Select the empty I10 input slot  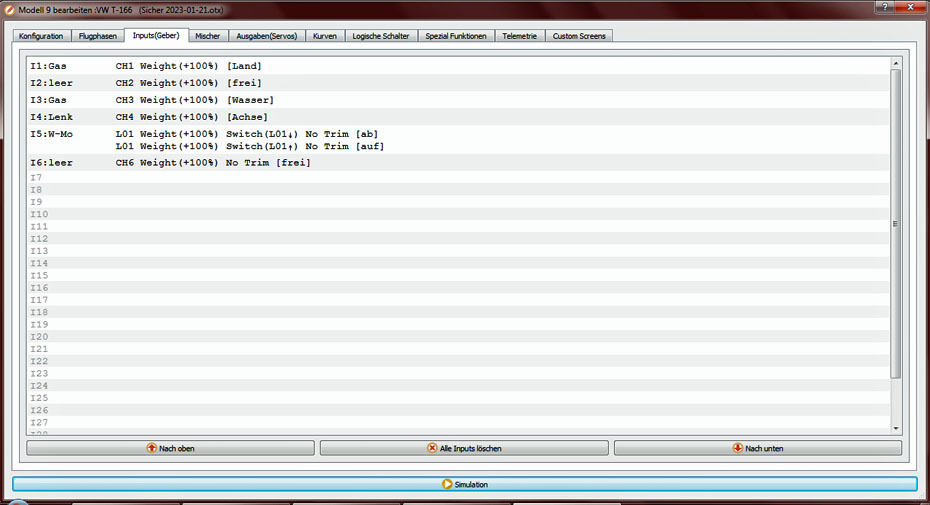click(x=458, y=214)
